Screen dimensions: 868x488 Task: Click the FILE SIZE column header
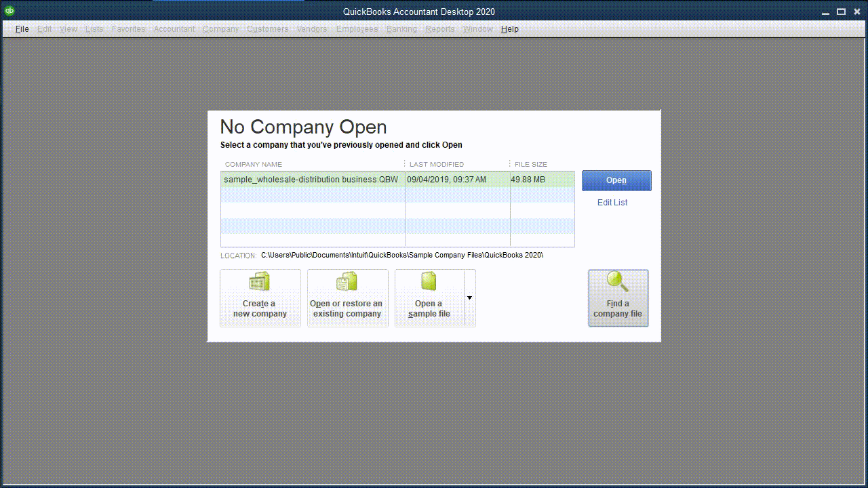click(x=531, y=164)
